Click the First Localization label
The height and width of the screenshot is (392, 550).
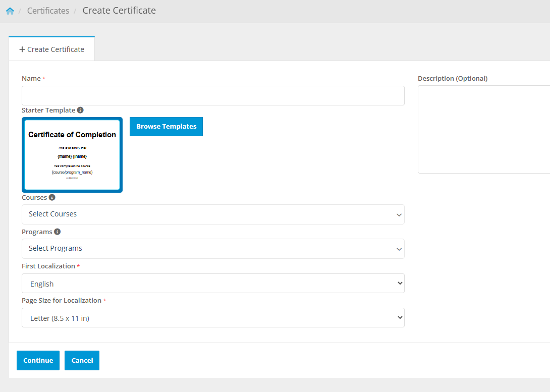click(x=48, y=266)
